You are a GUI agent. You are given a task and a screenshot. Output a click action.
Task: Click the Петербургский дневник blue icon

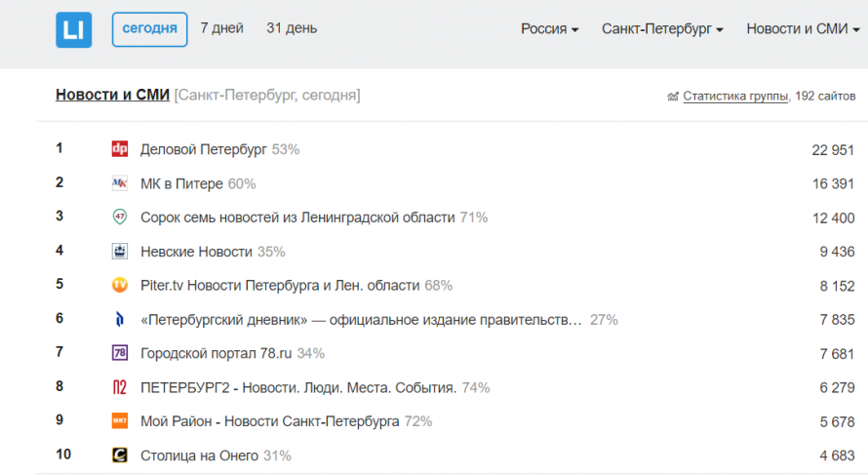click(120, 320)
